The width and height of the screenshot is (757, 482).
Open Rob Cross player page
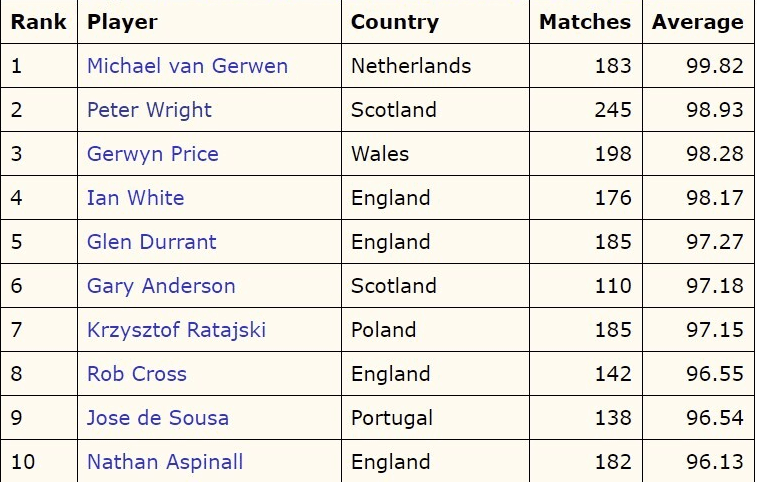pyautogui.click(x=136, y=374)
